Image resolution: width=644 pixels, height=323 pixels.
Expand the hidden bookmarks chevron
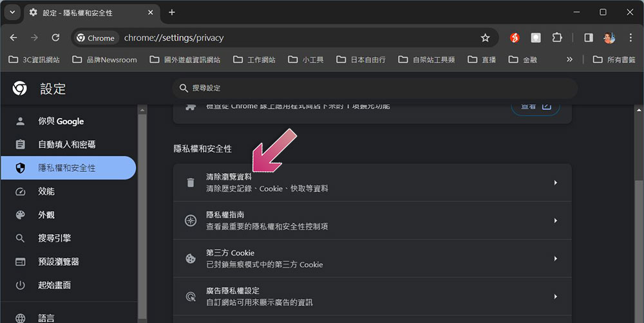click(569, 59)
